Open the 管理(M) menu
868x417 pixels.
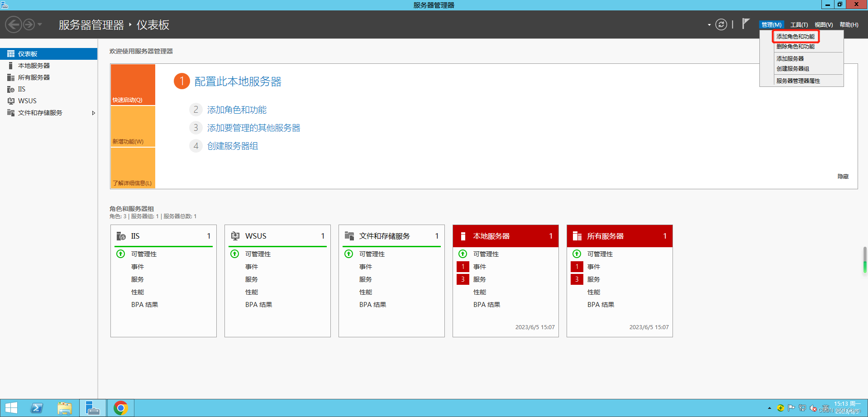771,25
